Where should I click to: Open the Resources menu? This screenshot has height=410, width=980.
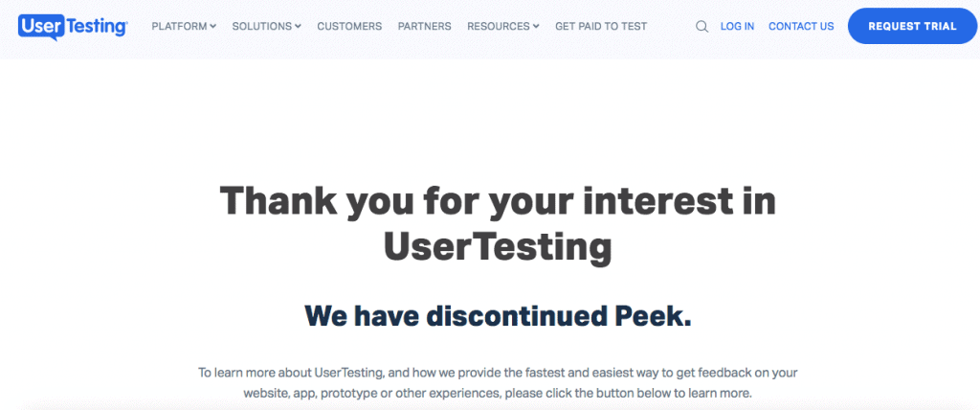(503, 26)
